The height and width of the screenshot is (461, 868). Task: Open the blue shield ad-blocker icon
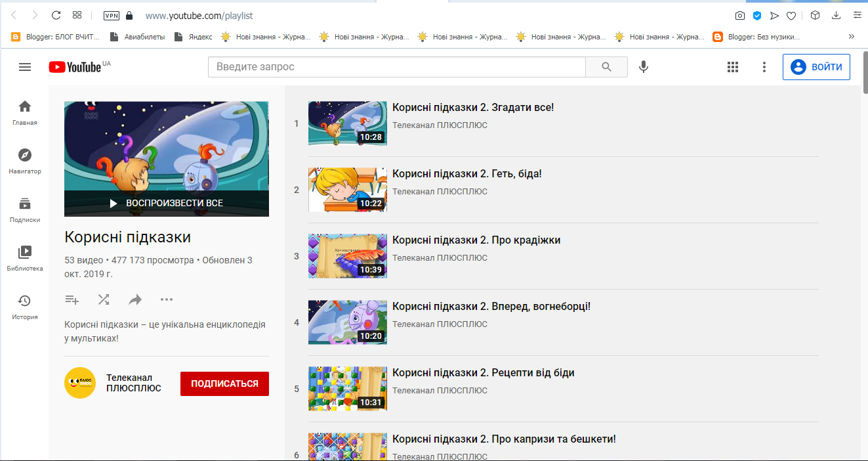[x=756, y=15]
